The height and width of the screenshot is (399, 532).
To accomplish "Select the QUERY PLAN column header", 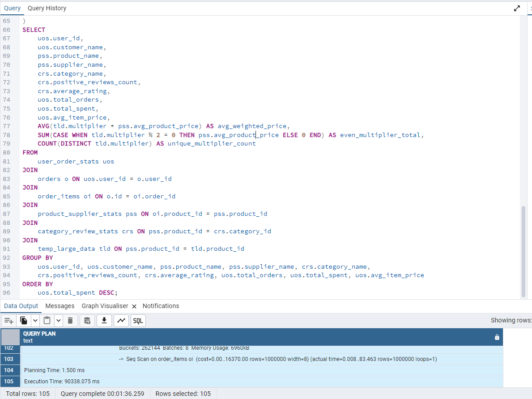I will [x=260, y=337].
